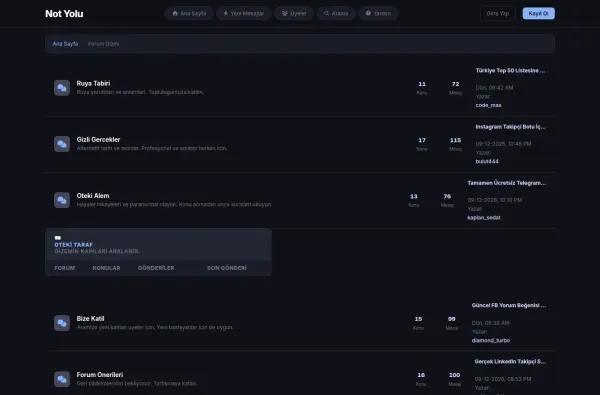Open last post Gerçek LinkedIn Takipçi

[x=510, y=361]
